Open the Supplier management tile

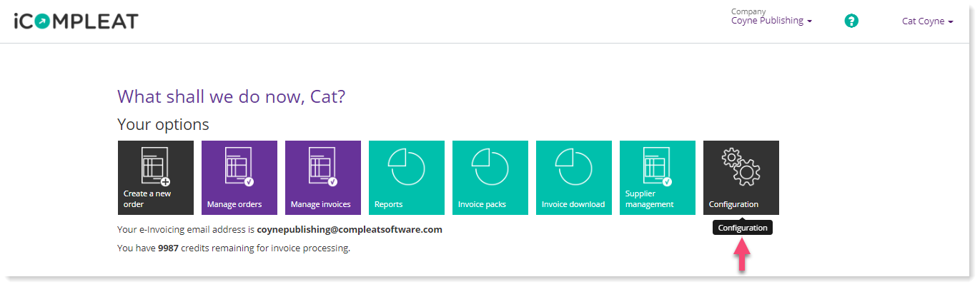[658, 178]
